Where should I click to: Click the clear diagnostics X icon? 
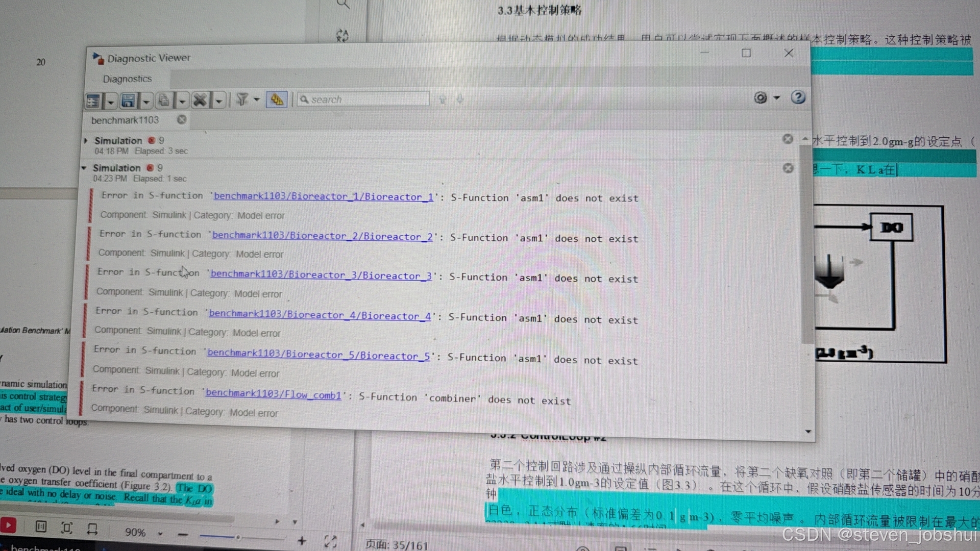pyautogui.click(x=200, y=100)
